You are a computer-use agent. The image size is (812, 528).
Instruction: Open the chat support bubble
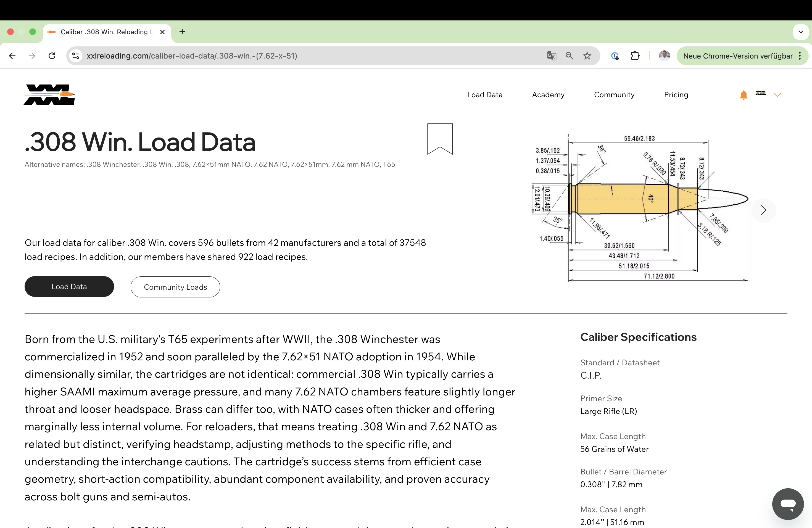788,504
